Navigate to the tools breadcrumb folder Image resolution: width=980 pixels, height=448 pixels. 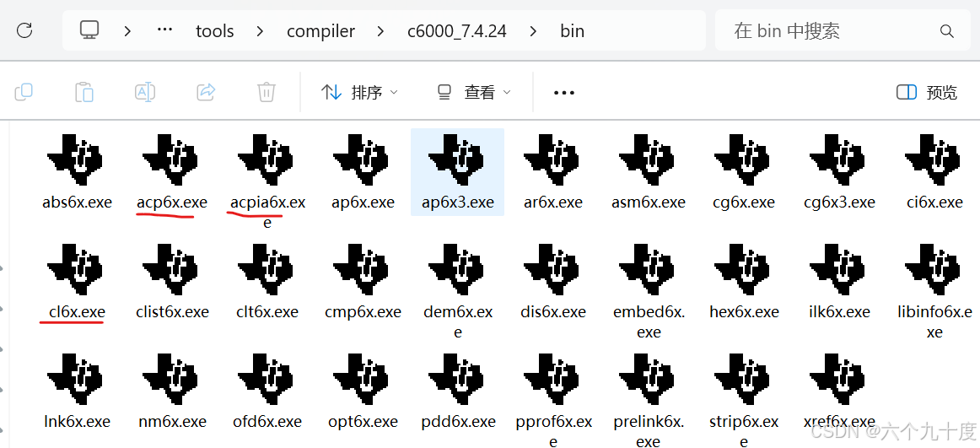214,30
